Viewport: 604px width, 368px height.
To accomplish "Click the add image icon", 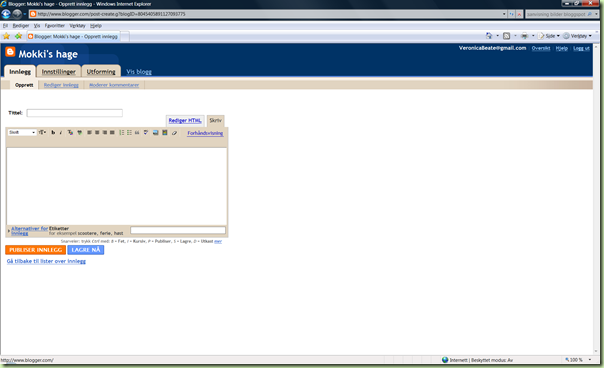I will [155, 133].
